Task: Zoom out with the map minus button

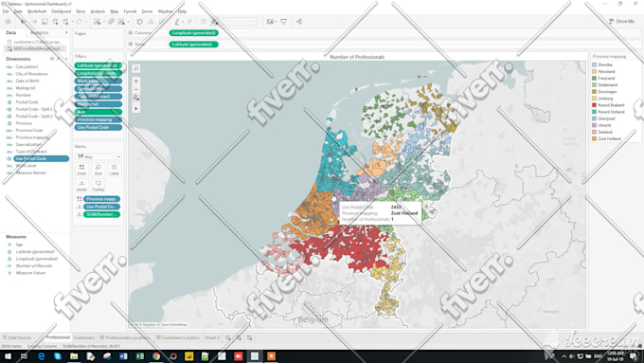Action: (x=136, y=89)
